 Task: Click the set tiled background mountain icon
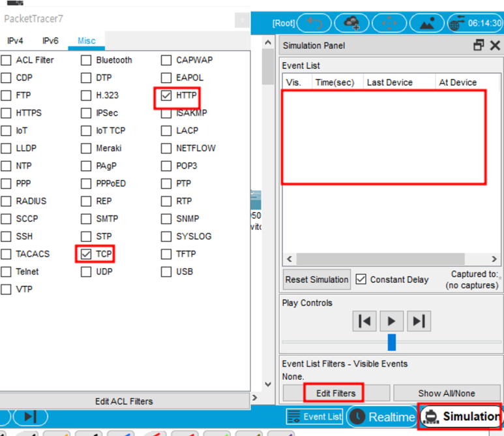427,23
